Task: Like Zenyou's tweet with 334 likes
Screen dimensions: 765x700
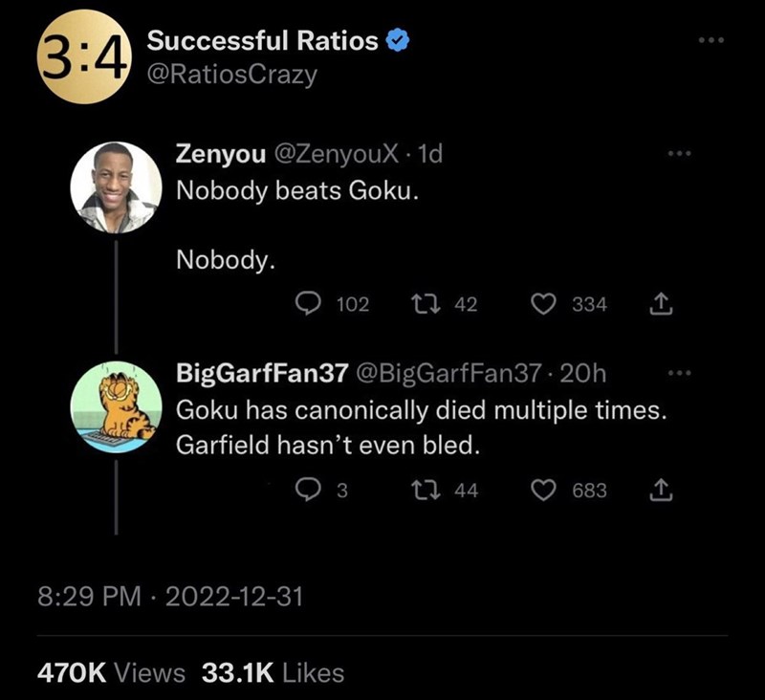Action: pyautogui.click(x=542, y=305)
